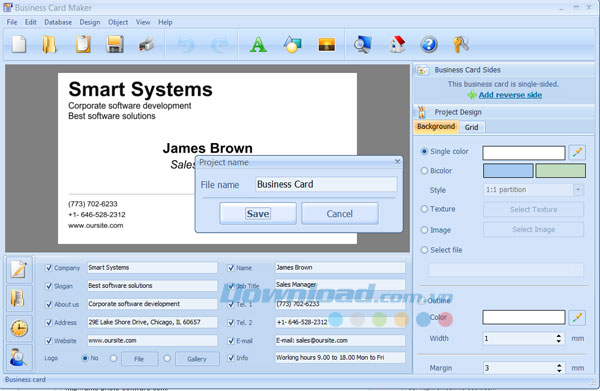Uncheck the Slogan checkbox

coord(49,286)
